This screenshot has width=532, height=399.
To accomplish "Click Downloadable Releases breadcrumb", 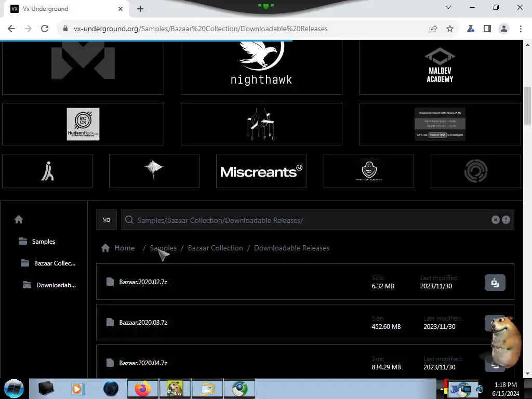I will (x=292, y=248).
